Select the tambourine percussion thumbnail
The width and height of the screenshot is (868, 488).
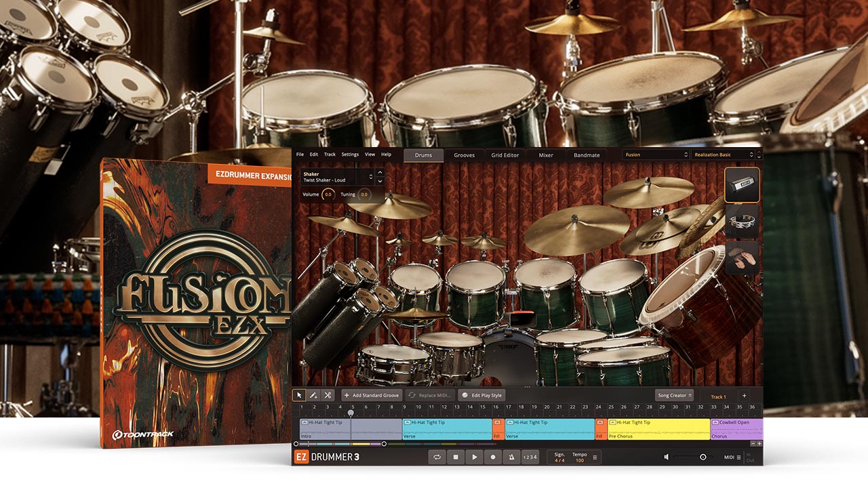(x=742, y=222)
